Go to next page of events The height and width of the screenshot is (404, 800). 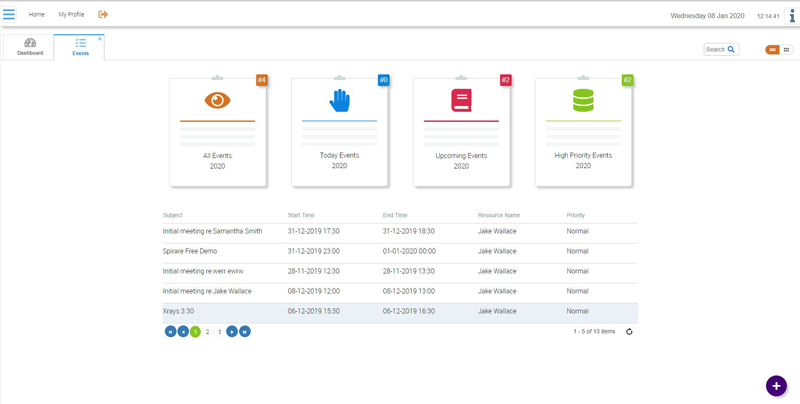[232, 332]
